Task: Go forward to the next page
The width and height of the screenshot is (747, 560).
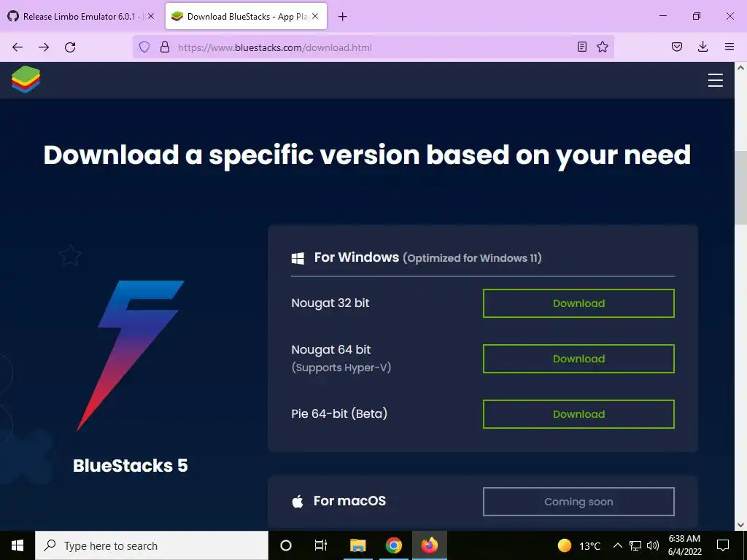Action: coord(44,47)
